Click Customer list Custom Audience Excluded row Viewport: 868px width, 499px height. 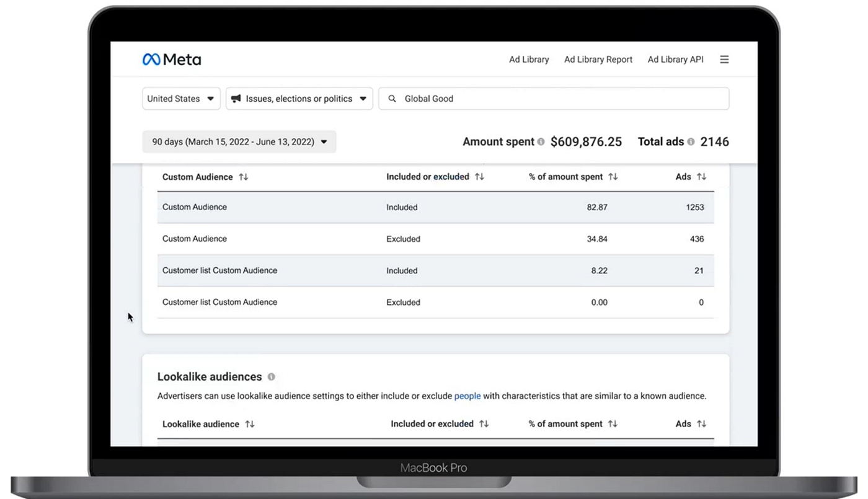(436, 302)
